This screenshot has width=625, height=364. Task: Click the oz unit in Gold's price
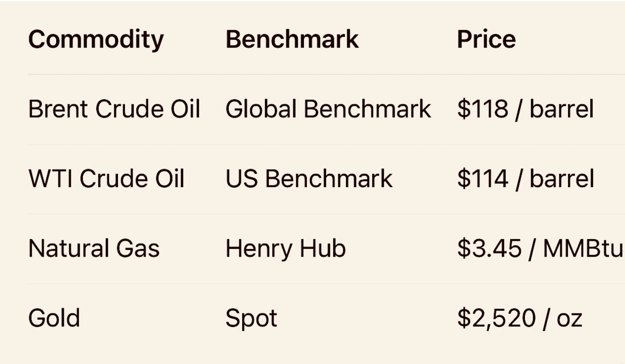point(569,319)
